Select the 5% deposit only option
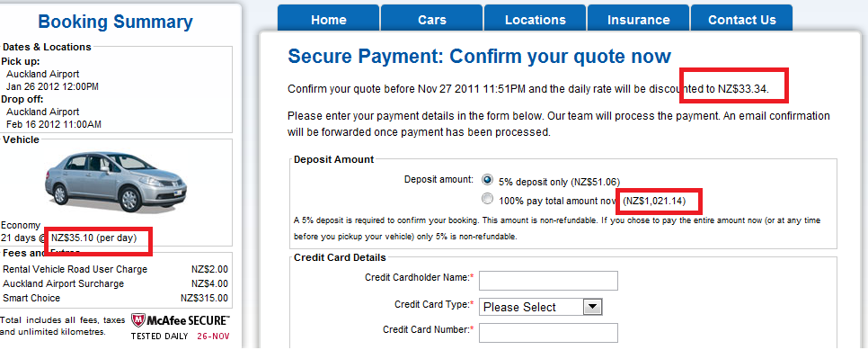Image resolution: width=868 pixels, height=350 pixels. click(x=487, y=180)
